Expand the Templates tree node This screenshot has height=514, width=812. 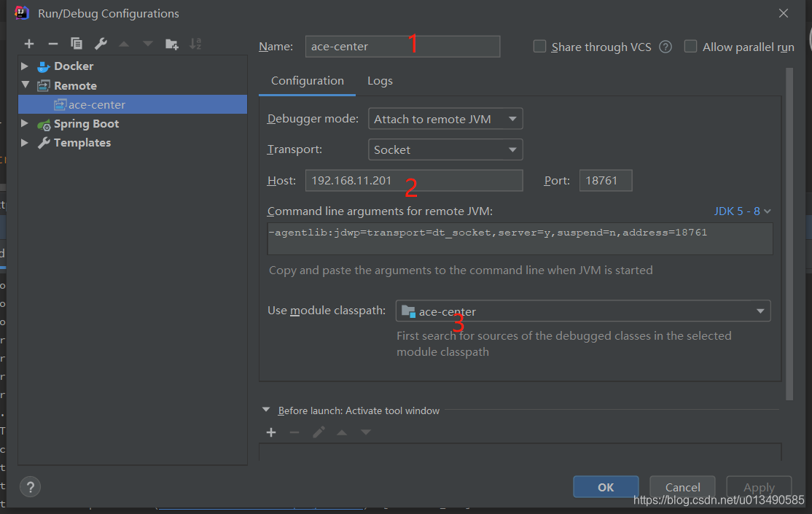click(24, 142)
